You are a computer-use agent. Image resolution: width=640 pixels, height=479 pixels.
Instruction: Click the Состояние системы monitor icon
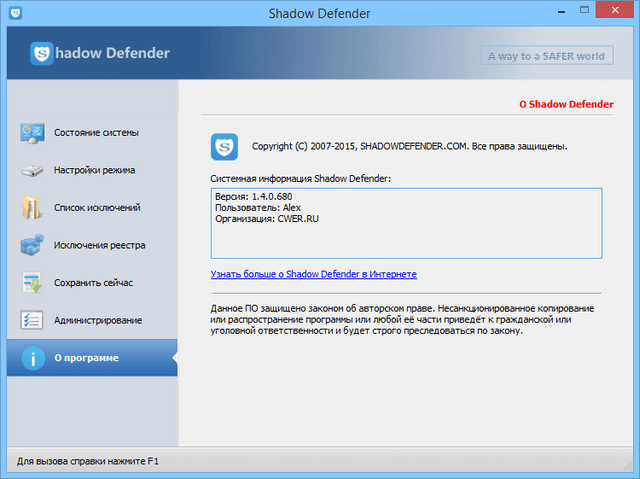pos(32,133)
